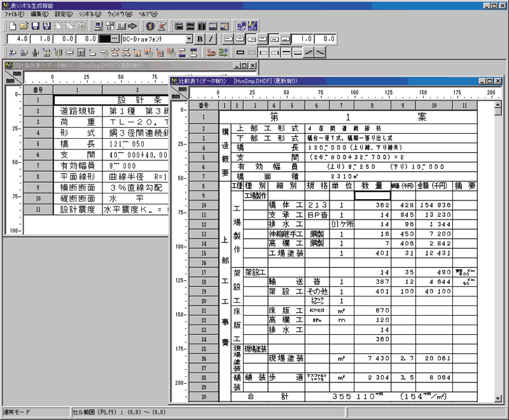
Task: Toggle Italic text formatting
Action: (211, 39)
